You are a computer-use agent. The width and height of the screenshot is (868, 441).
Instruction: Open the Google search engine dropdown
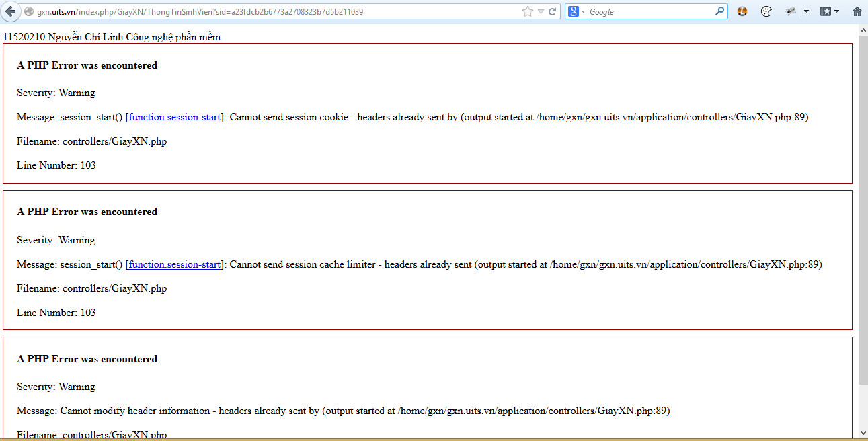[x=576, y=11]
